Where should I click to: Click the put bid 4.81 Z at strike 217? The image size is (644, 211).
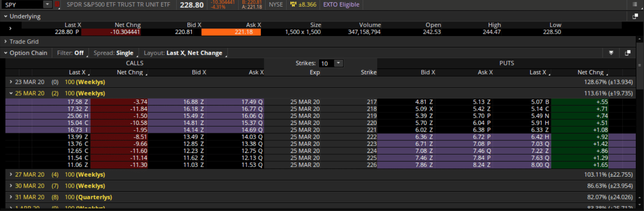(x=424, y=102)
